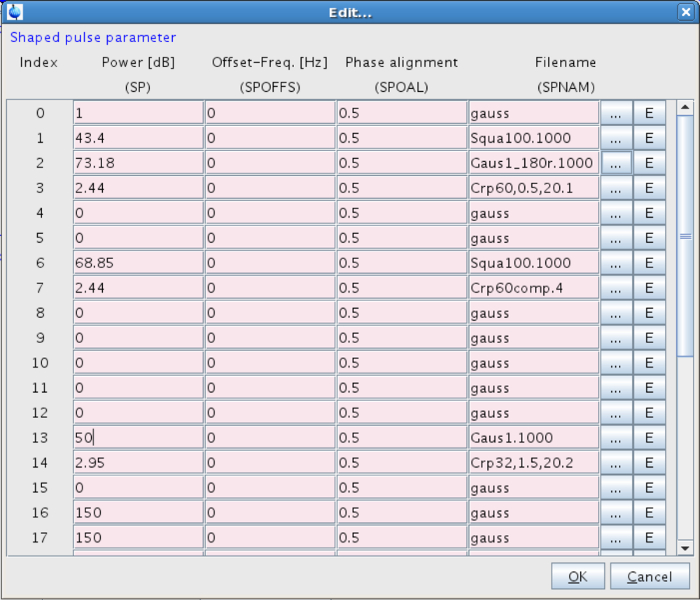
Task: Focus offset frequency field for index 3
Action: pos(270,188)
